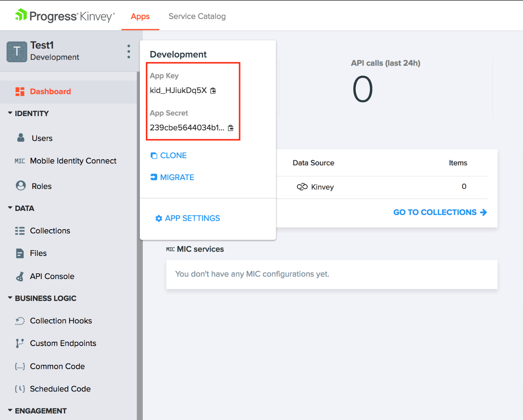Open Files via its document icon
523x420 pixels.
click(20, 253)
